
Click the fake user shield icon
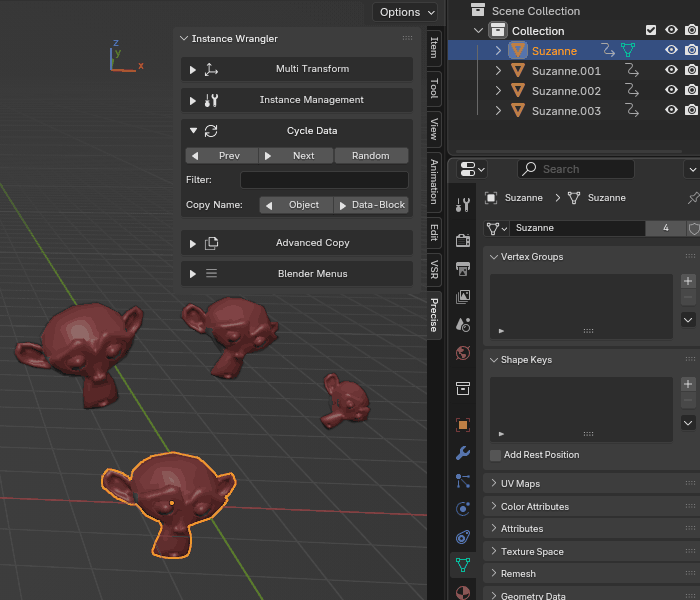click(693, 229)
